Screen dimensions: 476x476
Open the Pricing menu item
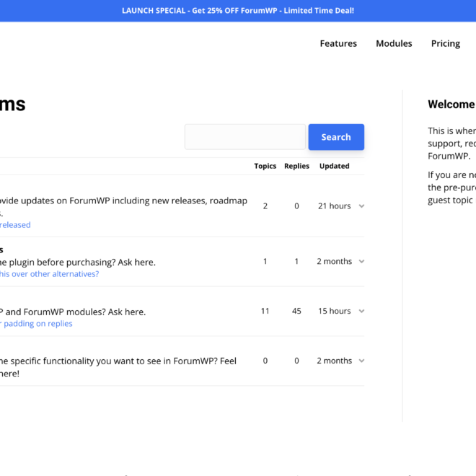coord(446,44)
